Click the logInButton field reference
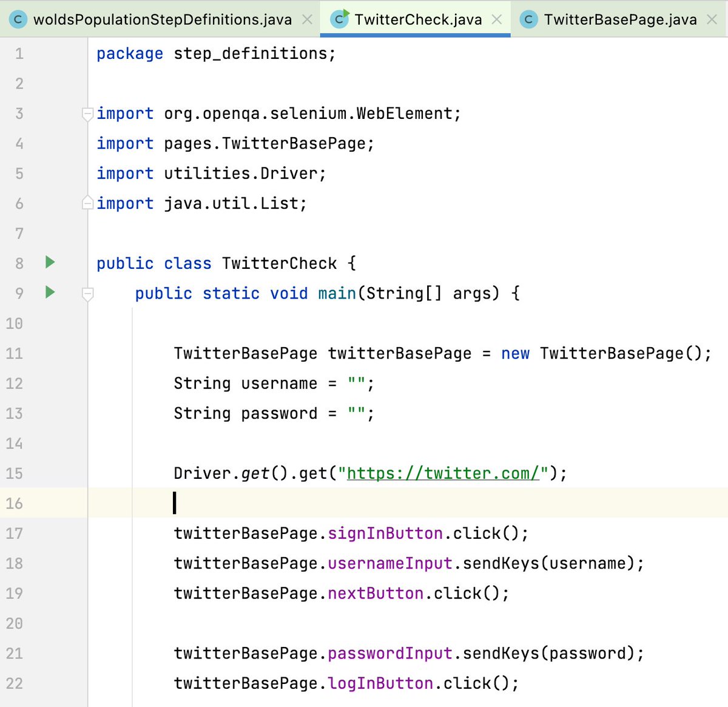This screenshot has height=707, width=728. 380,683
